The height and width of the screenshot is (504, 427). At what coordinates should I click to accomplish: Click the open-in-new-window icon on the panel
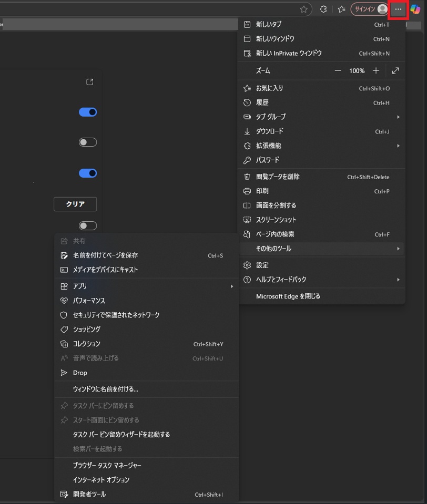pos(90,82)
